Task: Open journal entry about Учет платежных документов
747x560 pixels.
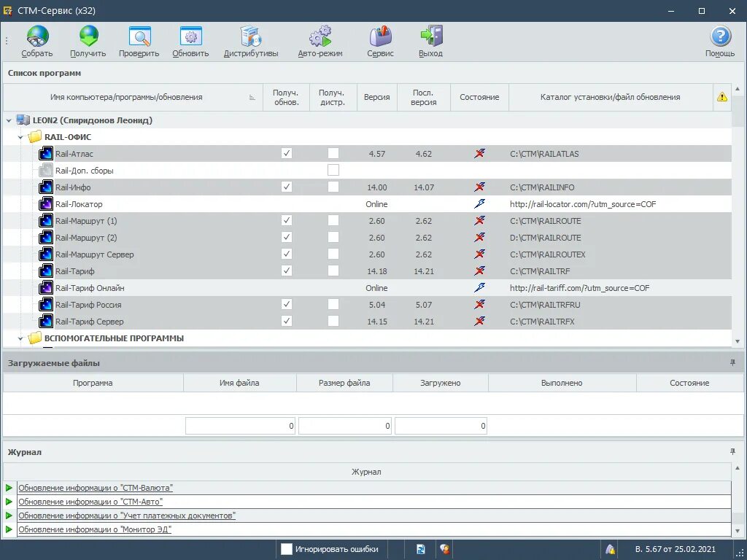Action: [x=127, y=516]
